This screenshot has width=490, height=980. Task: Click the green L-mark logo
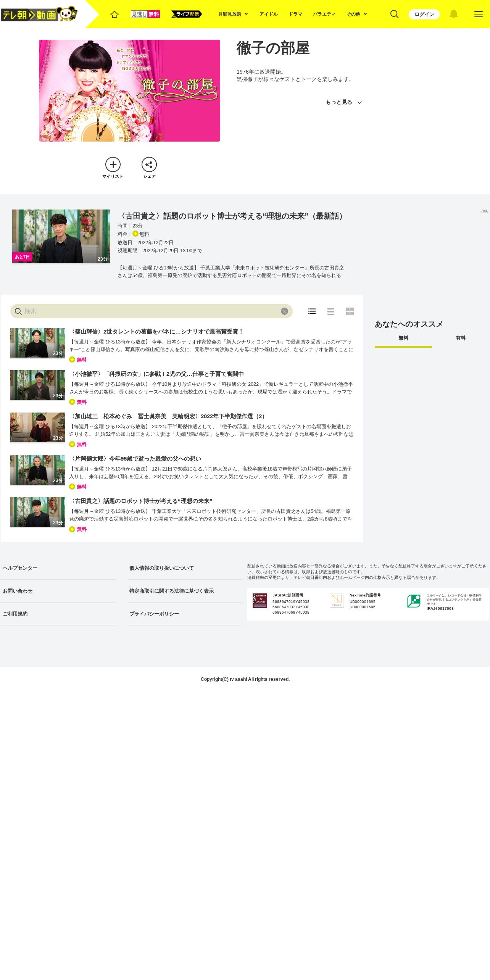tap(414, 601)
